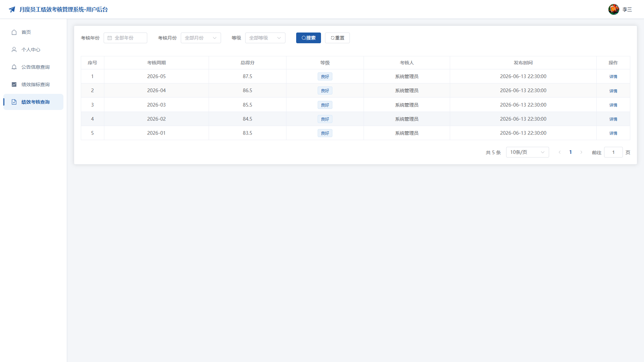Open 详情 for the 2026-05 record

click(x=613, y=76)
